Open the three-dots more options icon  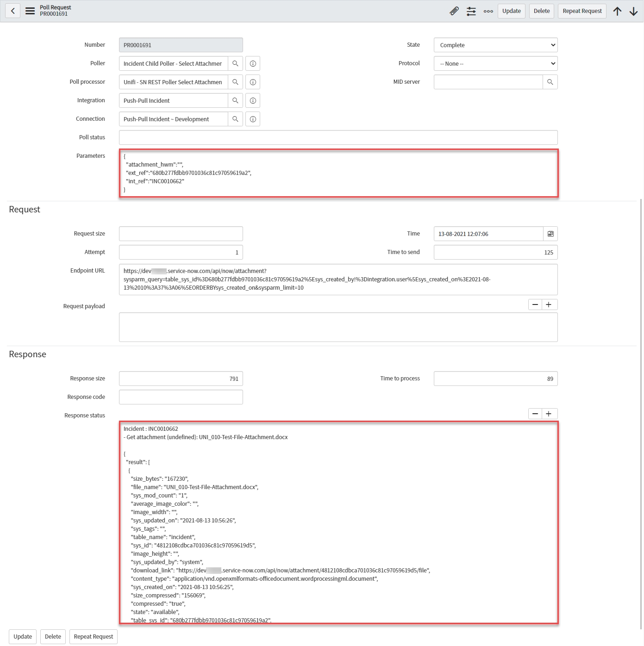tap(488, 11)
